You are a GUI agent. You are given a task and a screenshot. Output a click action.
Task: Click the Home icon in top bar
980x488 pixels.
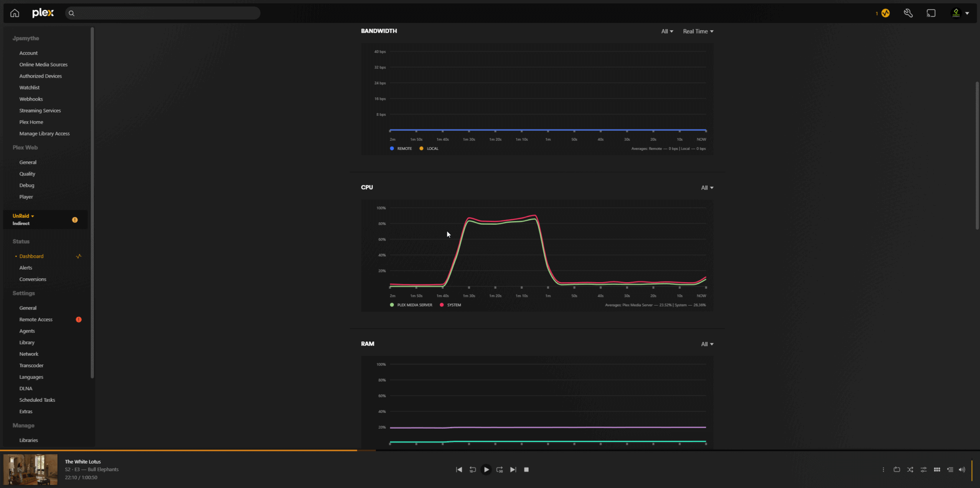[14, 13]
